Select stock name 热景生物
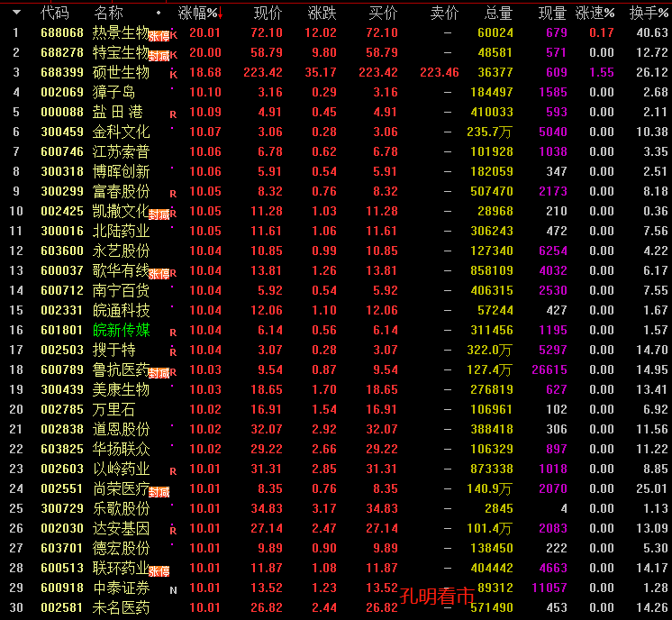 (x=121, y=32)
